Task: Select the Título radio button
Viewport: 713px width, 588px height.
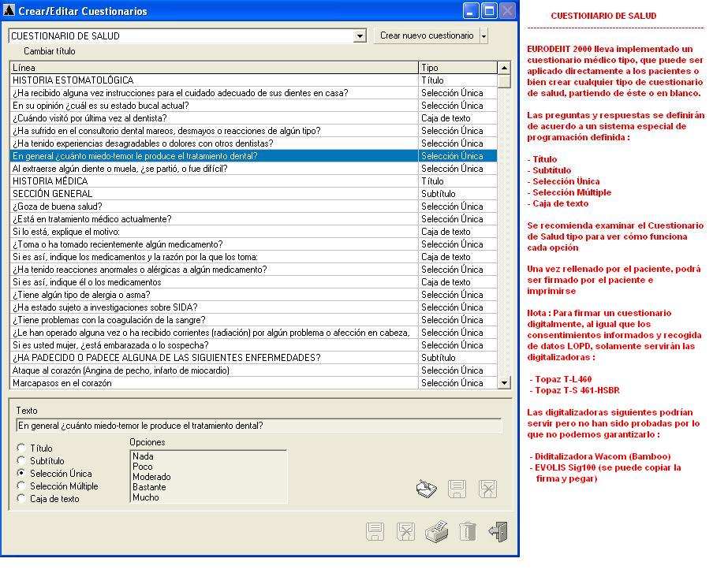Action: (21, 448)
